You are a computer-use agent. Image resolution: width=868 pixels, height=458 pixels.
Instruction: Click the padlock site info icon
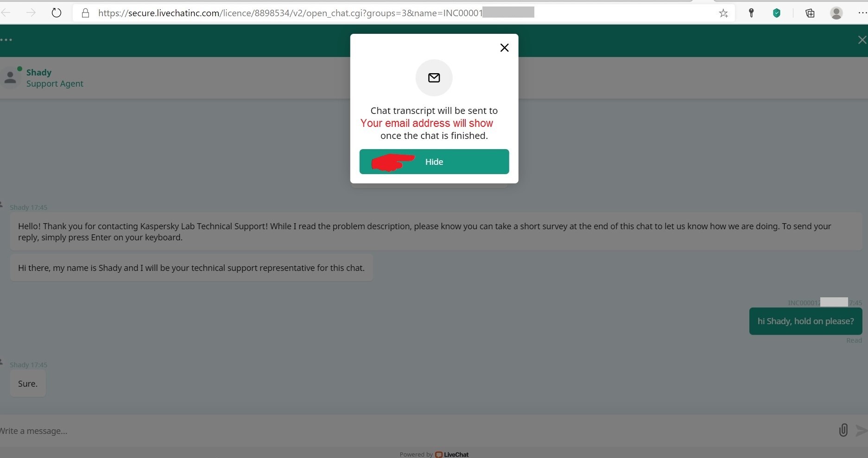[85, 13]
